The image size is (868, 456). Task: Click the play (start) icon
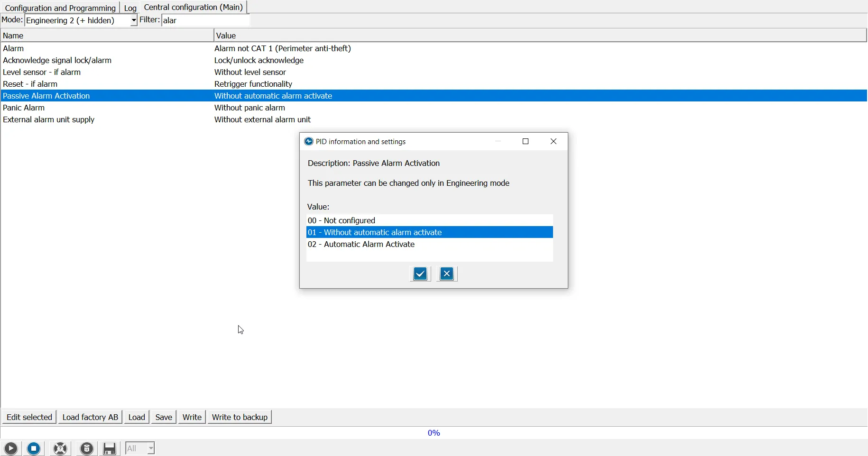(x=11, y=448)
